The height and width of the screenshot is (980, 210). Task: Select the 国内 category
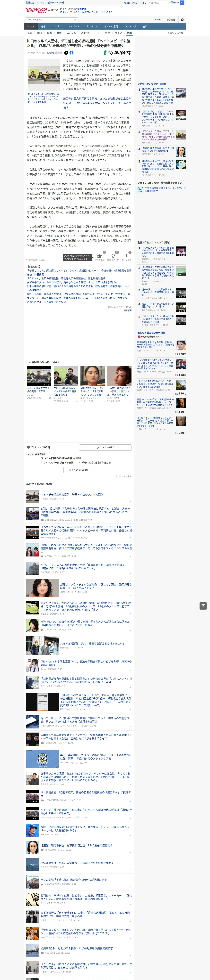pyautogui.click(x=40, y=33)
